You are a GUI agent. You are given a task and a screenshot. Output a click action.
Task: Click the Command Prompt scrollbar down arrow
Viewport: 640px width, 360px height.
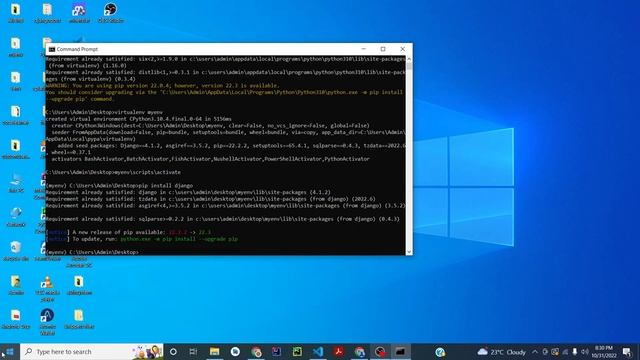coord(409,252)
